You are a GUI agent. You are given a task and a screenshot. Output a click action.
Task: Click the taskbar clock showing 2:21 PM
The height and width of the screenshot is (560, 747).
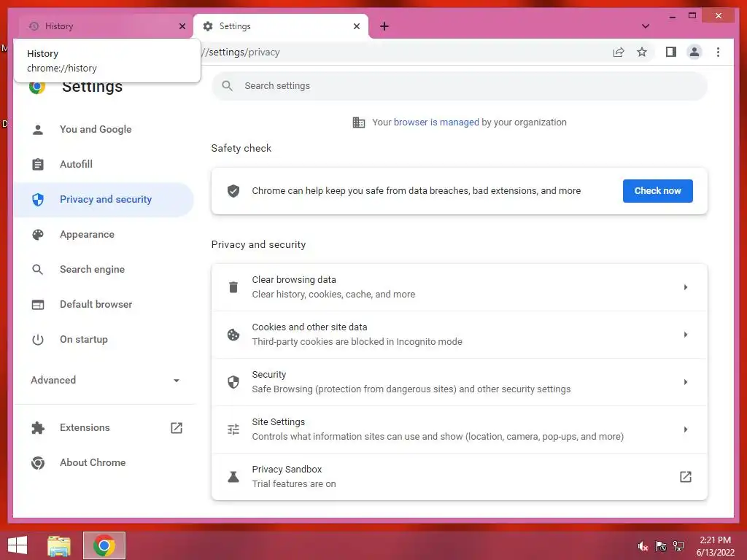(715, 546)
